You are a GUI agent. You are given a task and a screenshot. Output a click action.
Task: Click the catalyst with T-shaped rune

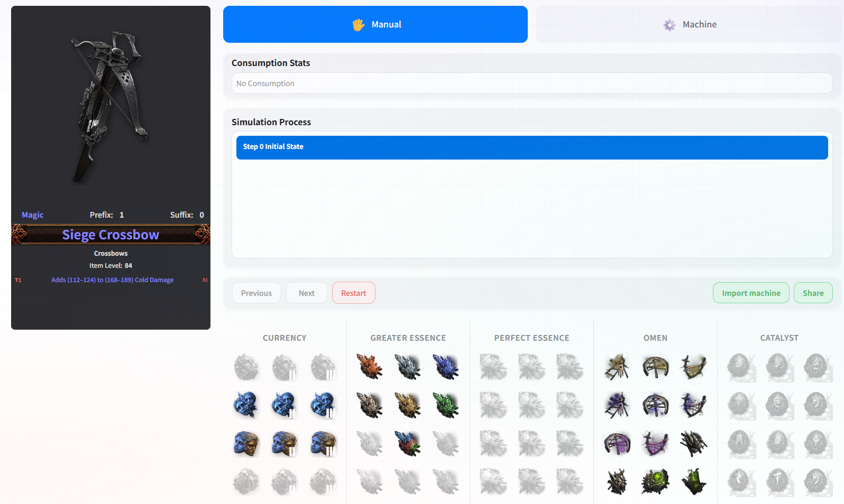pos(779,481)
